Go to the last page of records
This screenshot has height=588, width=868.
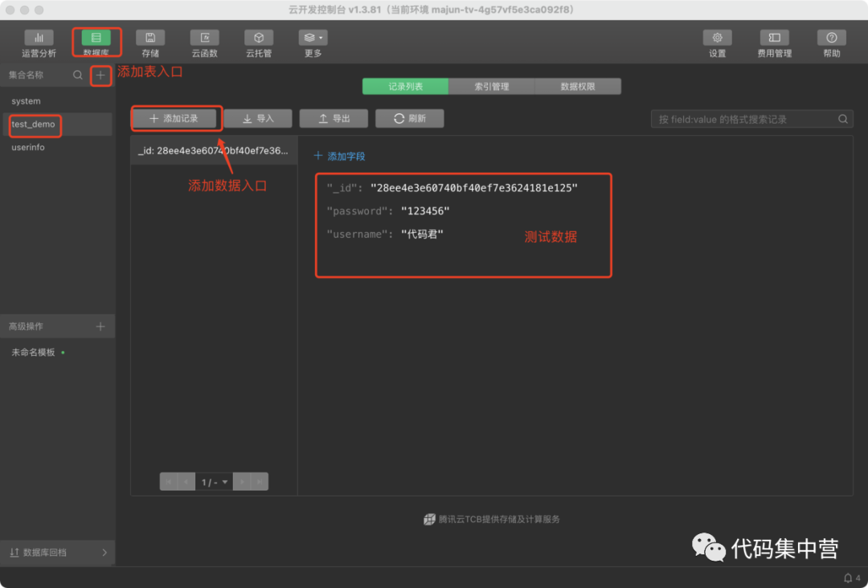[x=260, y=482]
